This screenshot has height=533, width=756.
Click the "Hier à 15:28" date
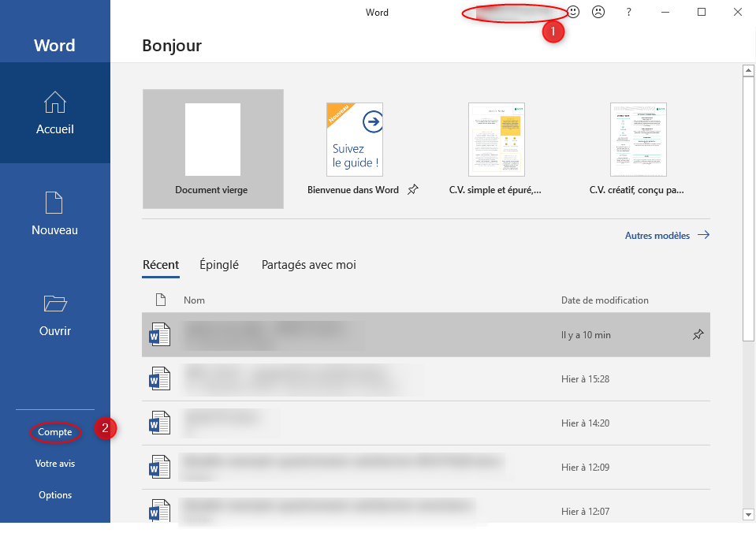tap(585, 379)
